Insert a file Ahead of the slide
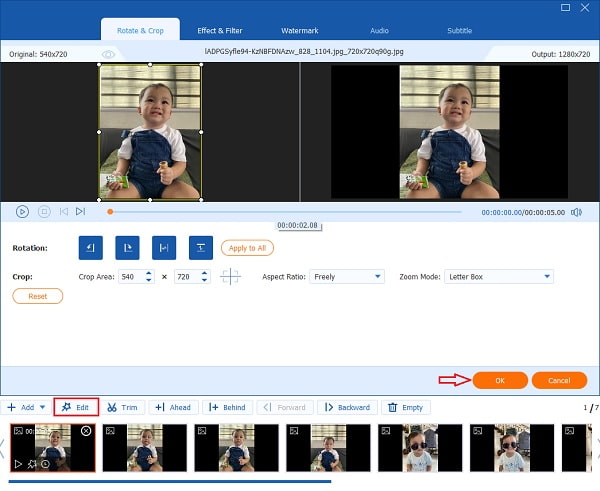Viewport: 600px width, 491px height. (173, 407)
